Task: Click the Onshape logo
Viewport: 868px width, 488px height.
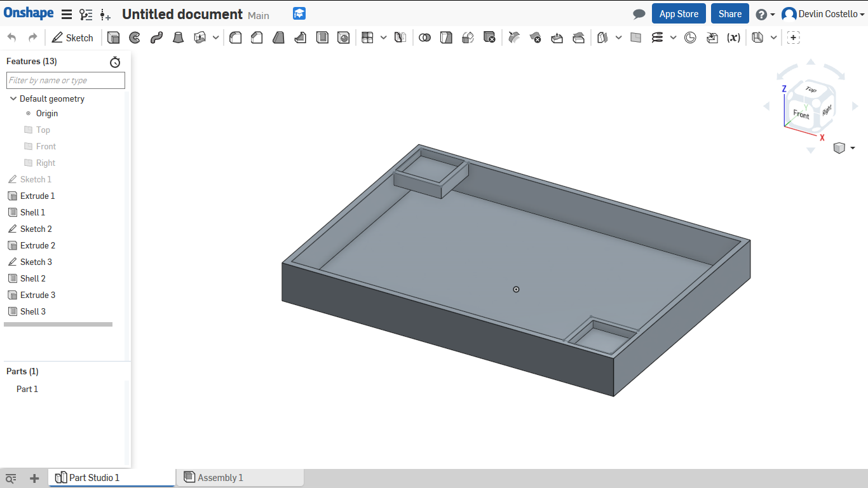Action: (29, 13)
